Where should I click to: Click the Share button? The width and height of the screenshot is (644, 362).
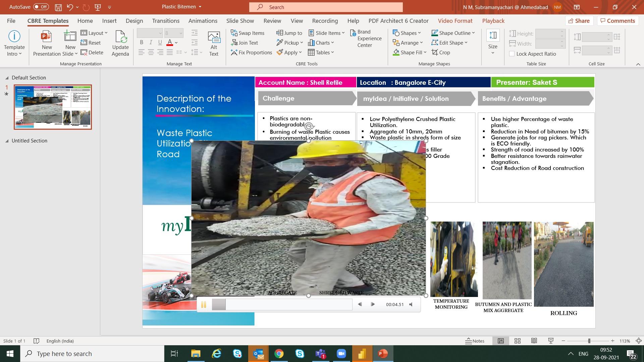tap(579, 21)
